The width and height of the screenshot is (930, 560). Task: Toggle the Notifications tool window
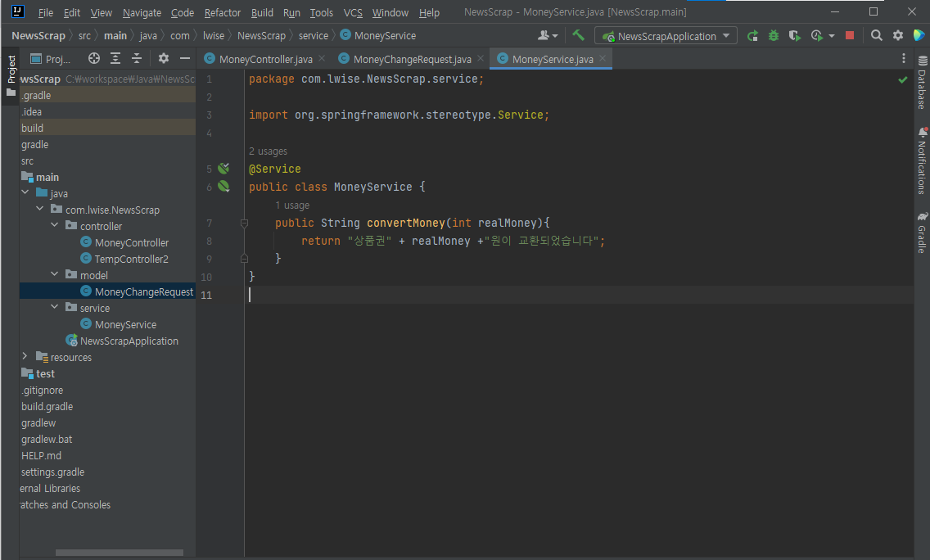[922, 161]
